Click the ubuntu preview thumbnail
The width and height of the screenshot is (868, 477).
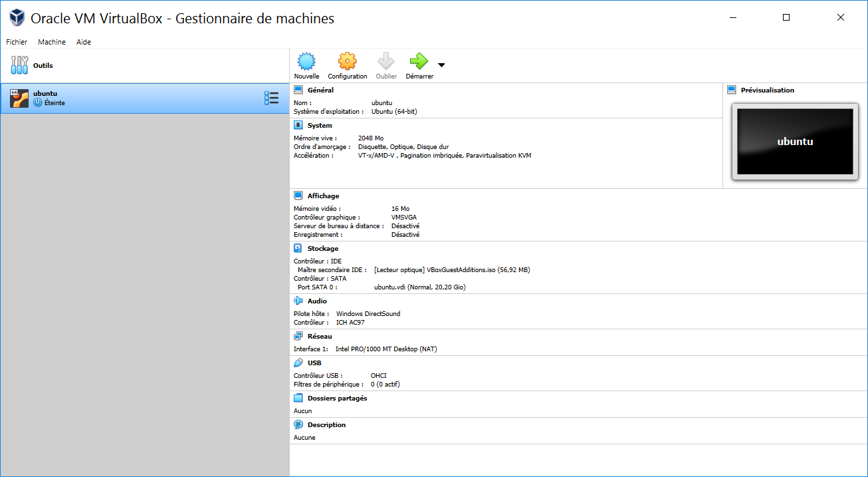pos(795,141)
